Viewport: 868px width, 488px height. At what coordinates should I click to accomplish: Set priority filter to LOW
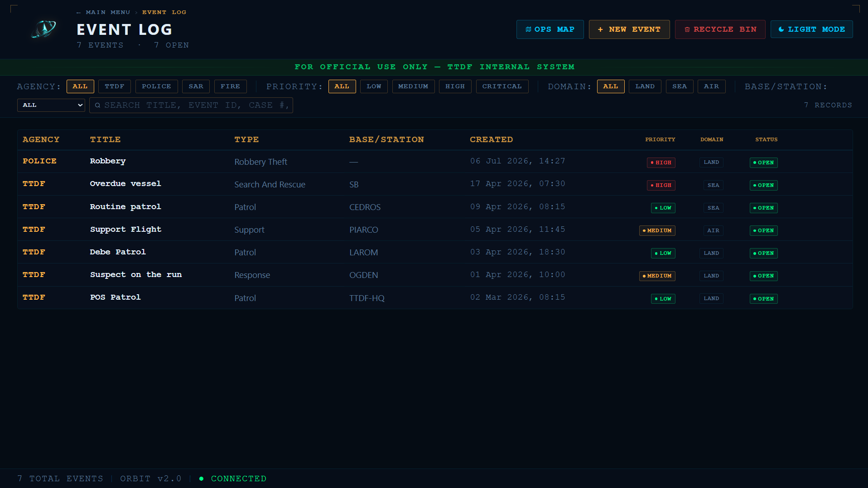click(x=374, y=86)
